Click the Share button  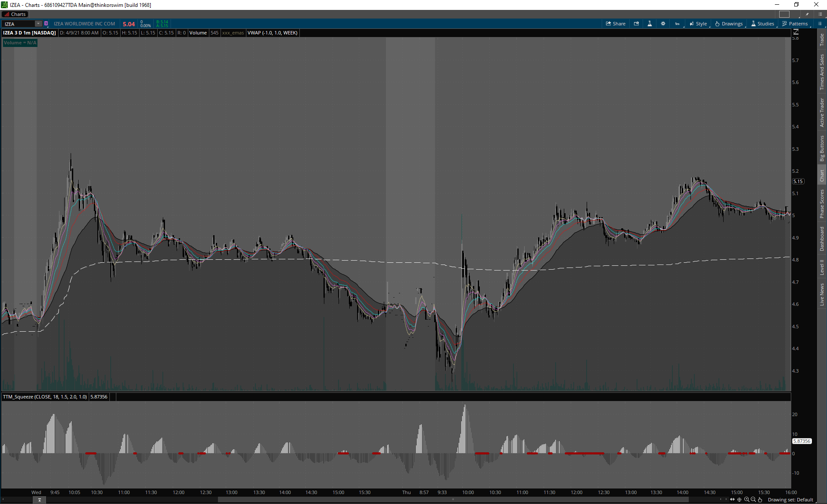point(616,24)
